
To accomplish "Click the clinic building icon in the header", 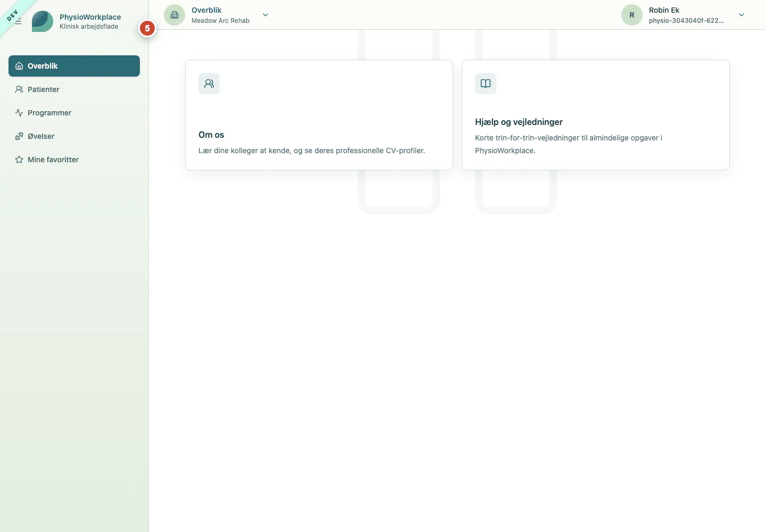I will 174,15.
